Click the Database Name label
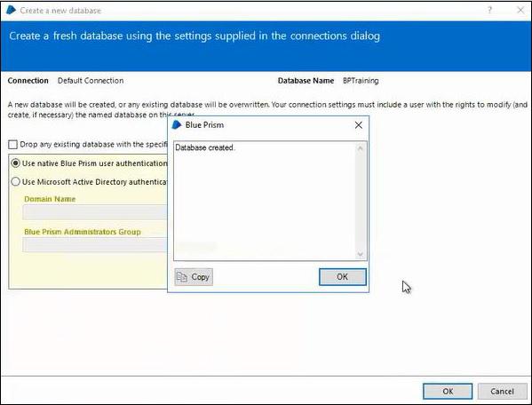 coord(306,81)
